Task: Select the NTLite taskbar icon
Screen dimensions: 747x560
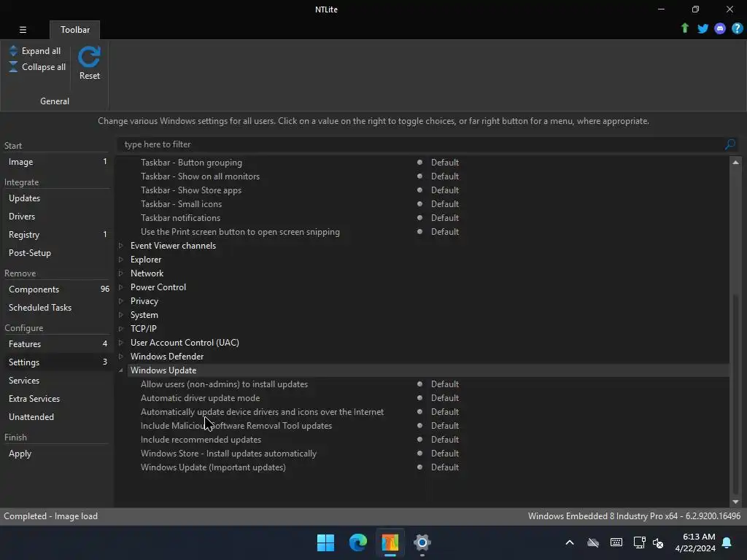Action: click(390, 542)
